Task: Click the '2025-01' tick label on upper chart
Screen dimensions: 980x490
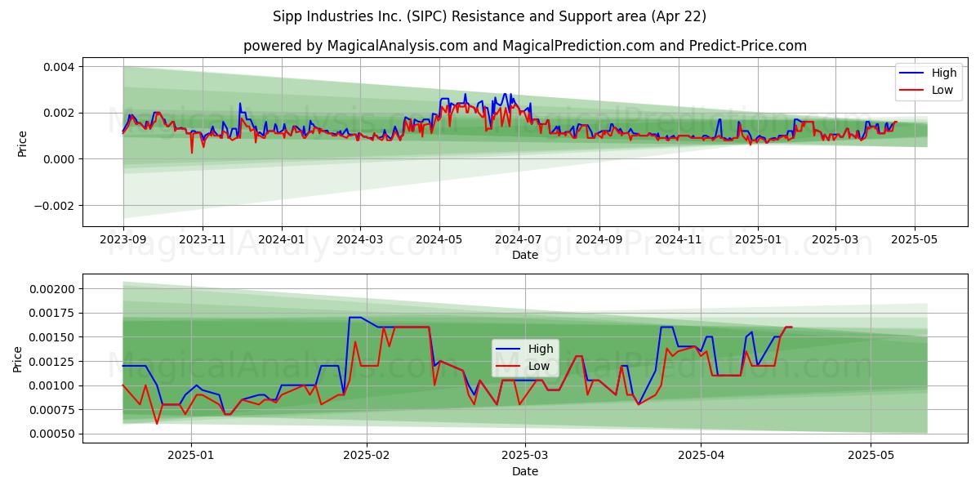Action: [757, 241]
